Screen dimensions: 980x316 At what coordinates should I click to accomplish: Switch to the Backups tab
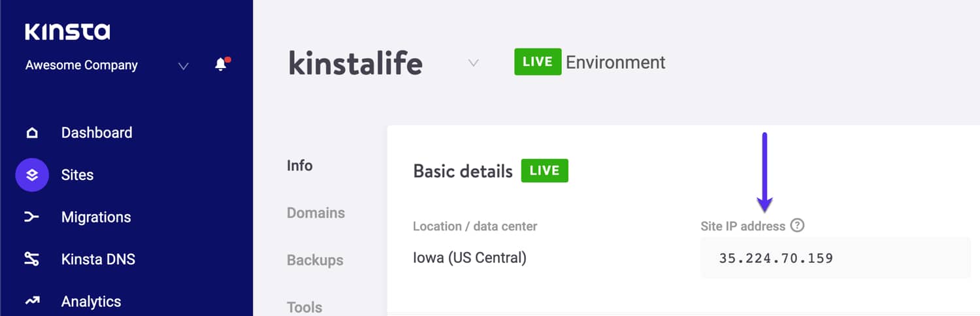coord(315,260)
